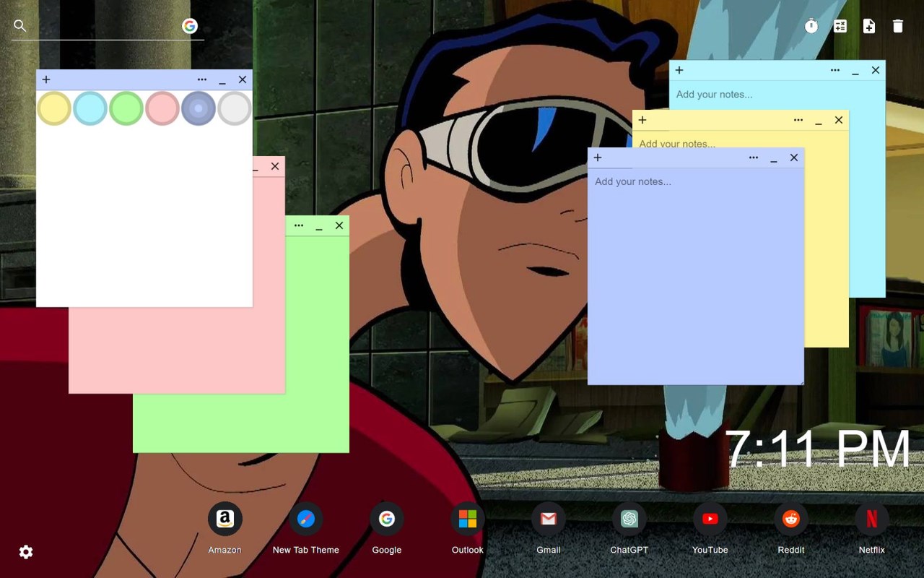Pick the light blue color swatch
This screenshot has height=578, width=924.
(x=90, y=108)
